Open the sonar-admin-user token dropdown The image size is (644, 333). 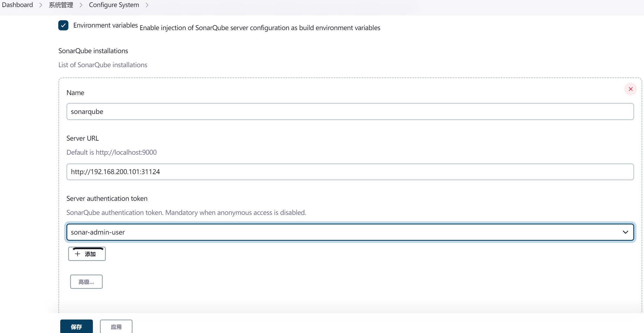350,232
